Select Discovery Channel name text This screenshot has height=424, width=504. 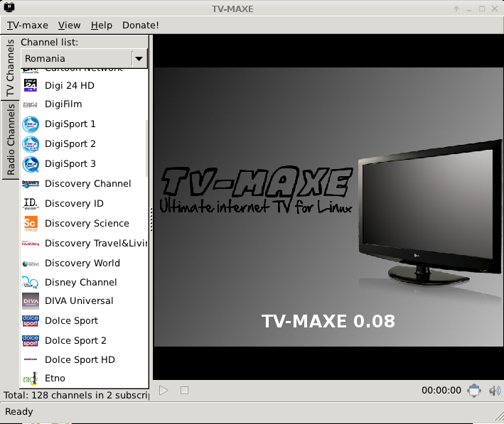pos(88,184)
